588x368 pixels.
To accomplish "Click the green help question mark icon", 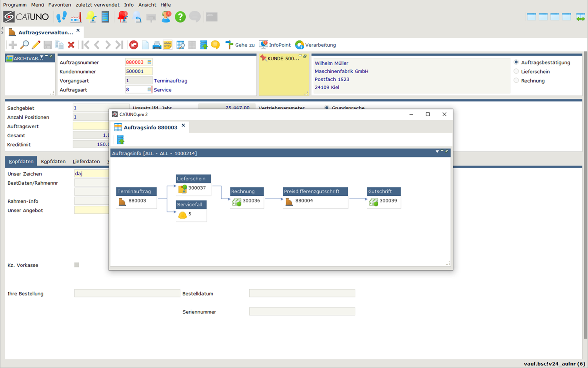I will click(x=180, y=17).
